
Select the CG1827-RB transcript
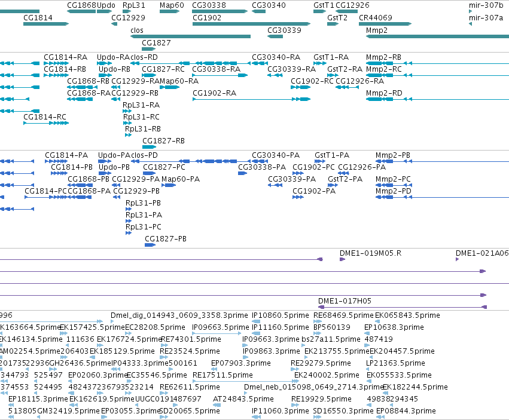point(150,147)
